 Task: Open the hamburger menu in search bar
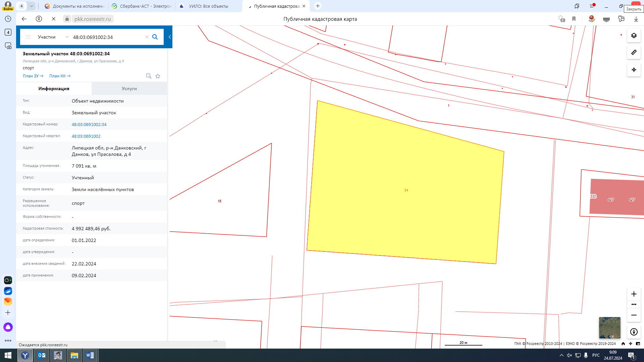pos(28,37)
